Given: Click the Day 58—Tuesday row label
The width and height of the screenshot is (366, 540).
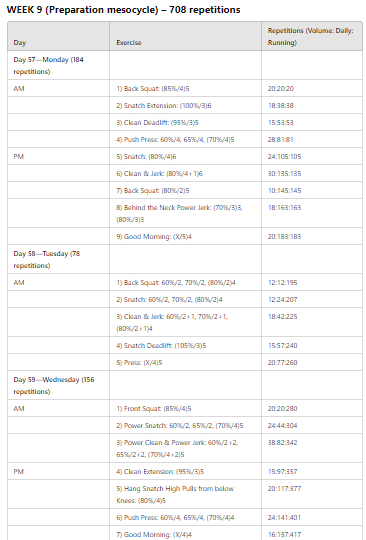Looking at the screenshot, I should (47, 259).
